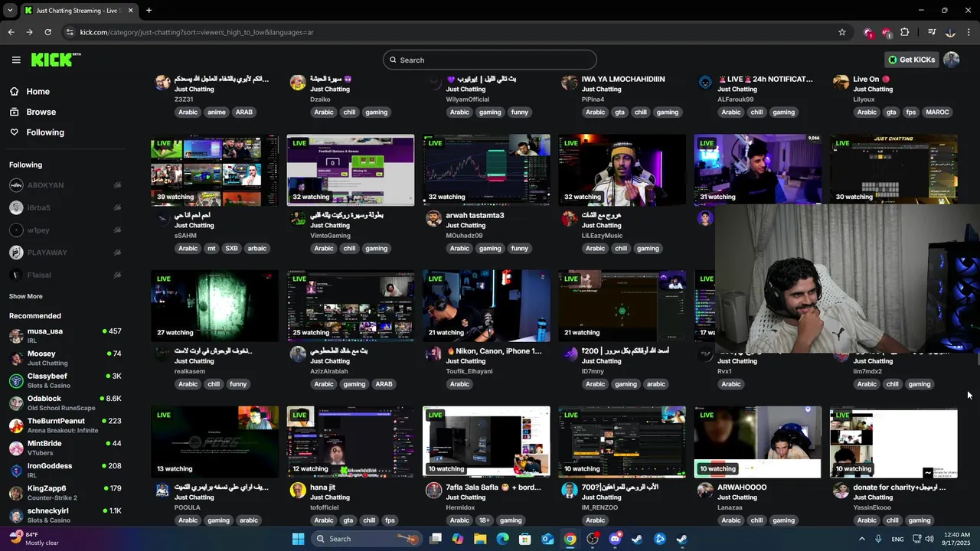Open recommended channel musa_usa
The image size is (980, 551).
[x=65, y=335]
